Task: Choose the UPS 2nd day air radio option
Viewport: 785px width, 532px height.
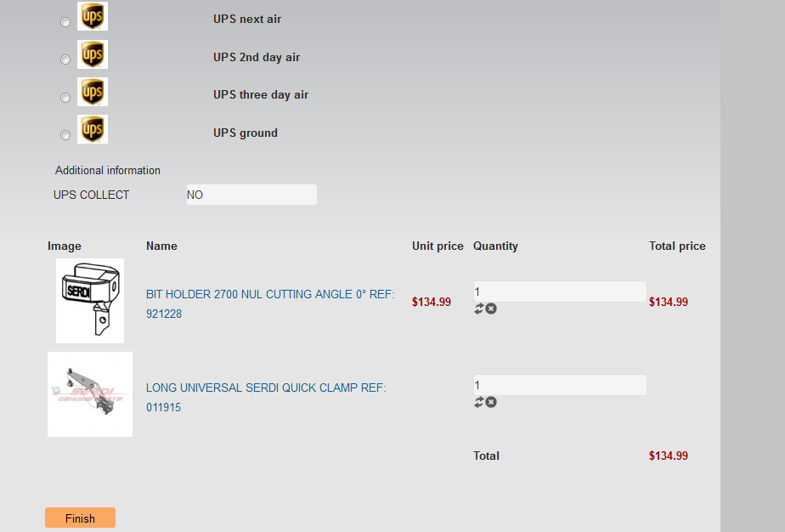Action: pyautogui.click(x=65, y=59)
